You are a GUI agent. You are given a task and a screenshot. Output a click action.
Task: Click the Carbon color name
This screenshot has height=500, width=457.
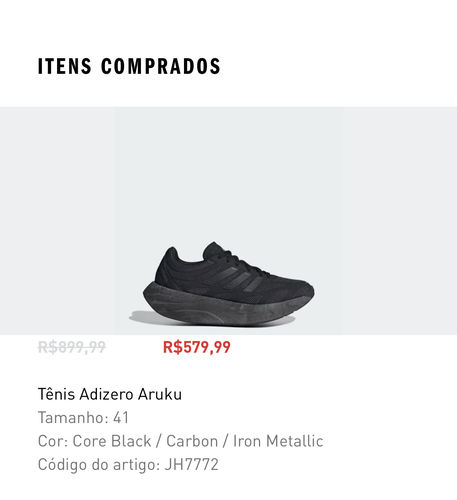[192, 441]
